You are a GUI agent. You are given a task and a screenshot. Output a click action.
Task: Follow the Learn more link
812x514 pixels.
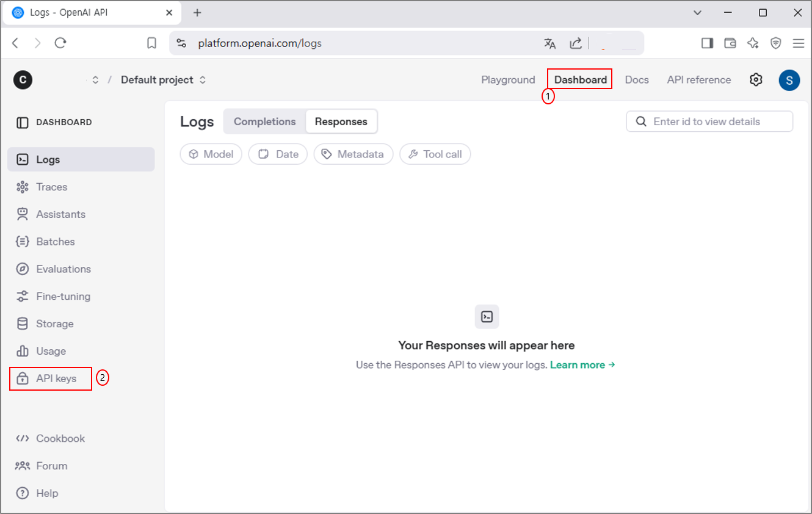[582, 365]
